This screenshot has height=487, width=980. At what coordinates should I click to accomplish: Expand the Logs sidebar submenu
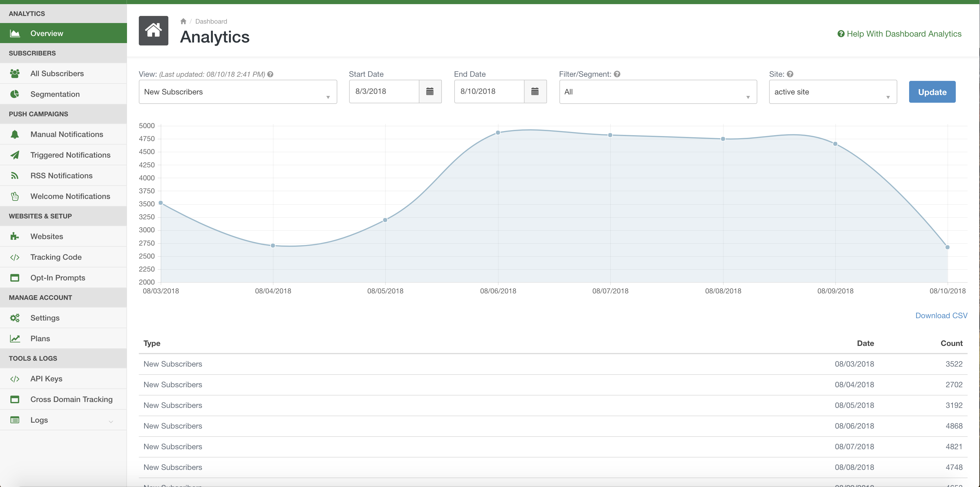[x=111, y=421]
